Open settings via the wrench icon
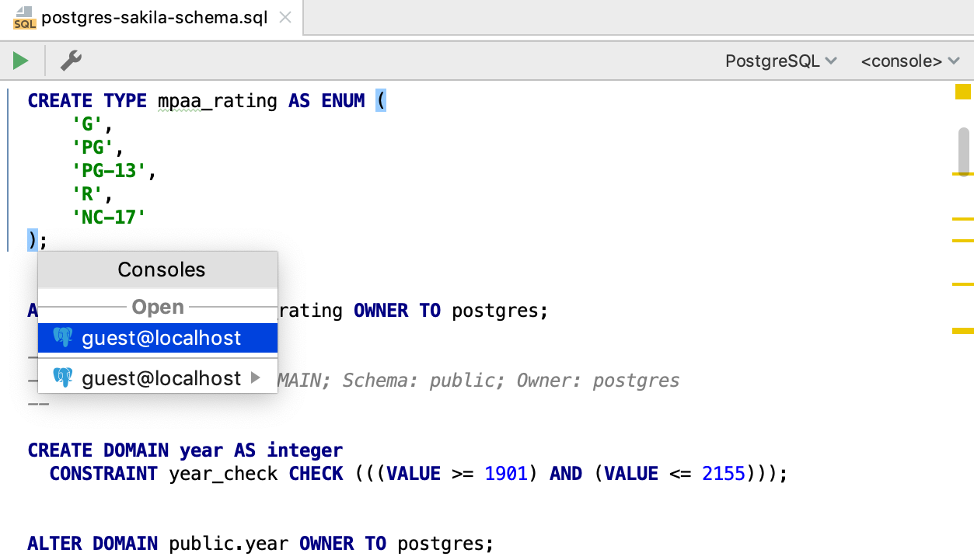The width and height of the screenshot is (974, 560). [71, 60]
